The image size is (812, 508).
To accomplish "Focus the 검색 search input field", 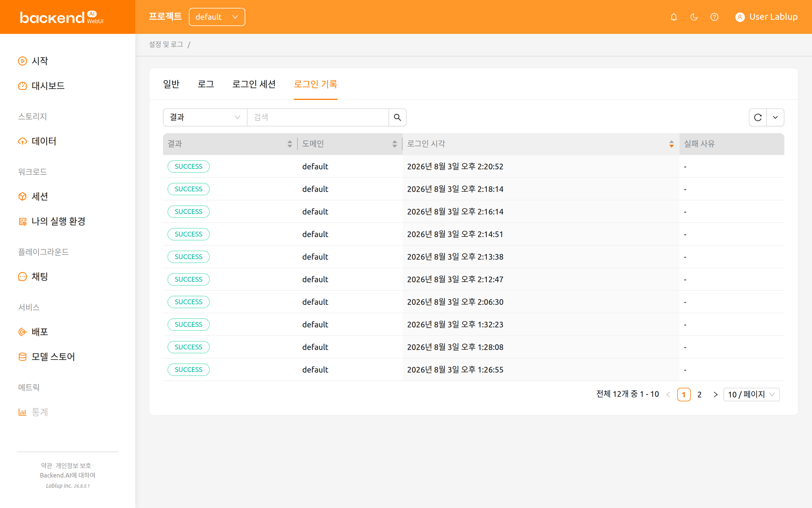I will [318, 117].
